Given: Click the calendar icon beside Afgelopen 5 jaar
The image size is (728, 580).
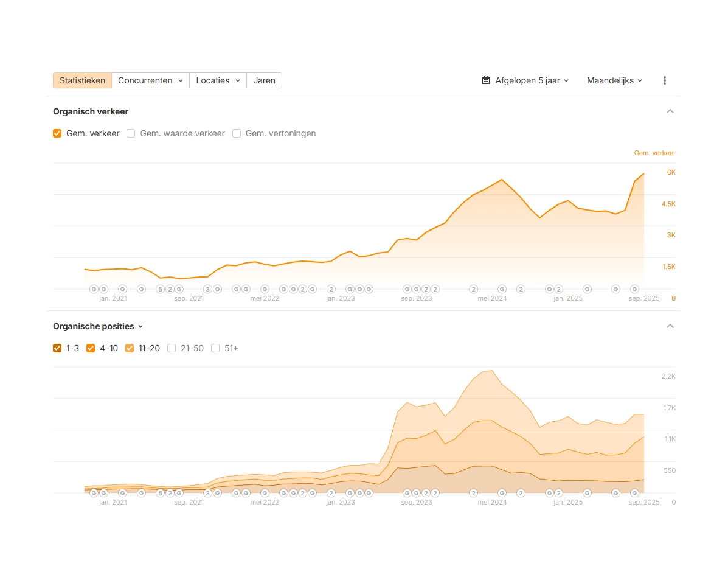Looking at the screenshot, I should pyautogui.click(x=486, y=80).
